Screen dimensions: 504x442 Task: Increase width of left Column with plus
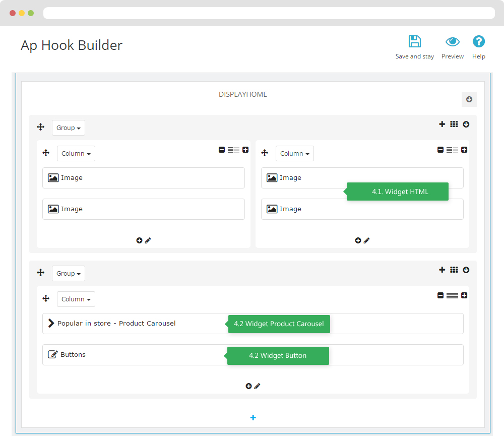click(x=245, y=150)
